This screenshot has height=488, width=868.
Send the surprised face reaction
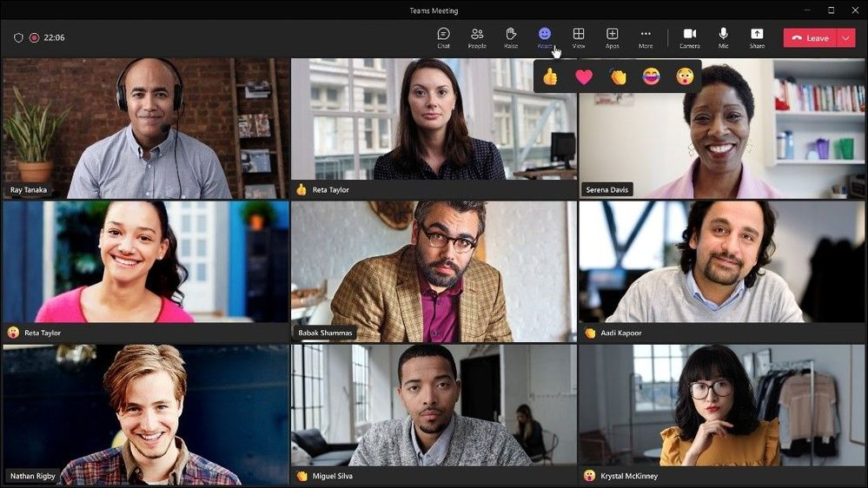click(685, 76)
